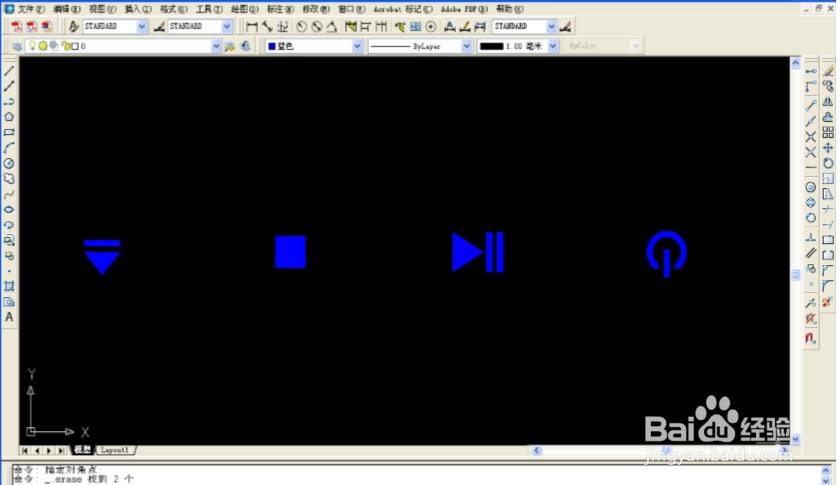Click the blue color swatch in color control

click(272, 47)
